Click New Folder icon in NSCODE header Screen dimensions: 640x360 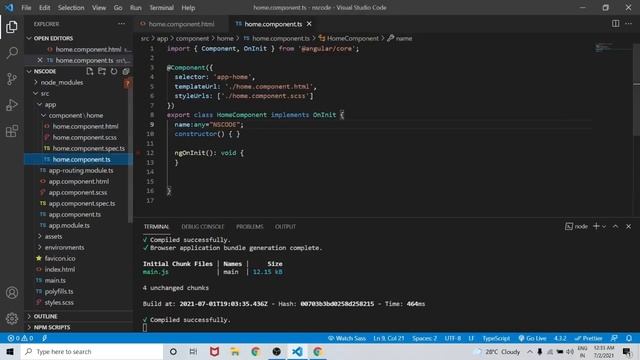[102, 71]
